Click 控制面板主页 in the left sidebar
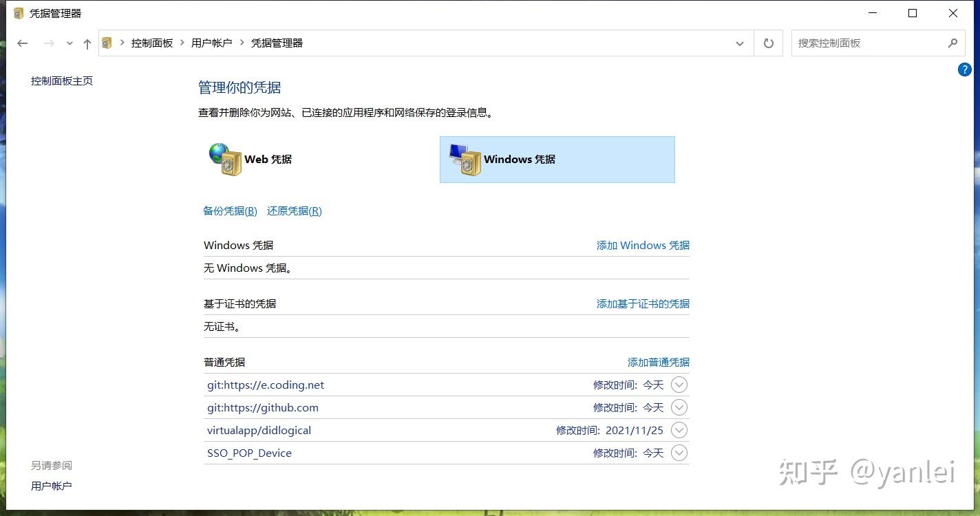Image resolution: width=980 pixels, height=516 pixels. (62, 80)
